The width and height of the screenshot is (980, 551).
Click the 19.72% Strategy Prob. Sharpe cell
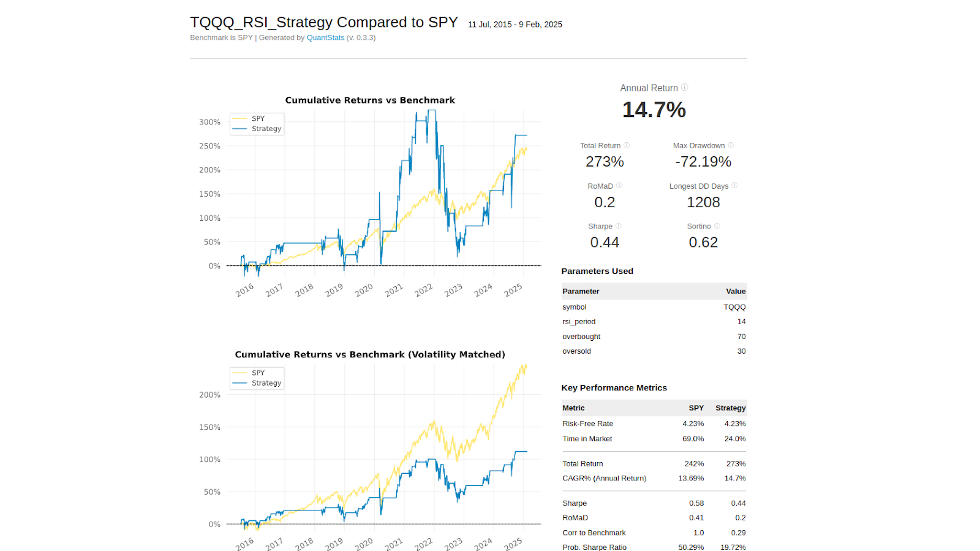click(x=733, y=547)
